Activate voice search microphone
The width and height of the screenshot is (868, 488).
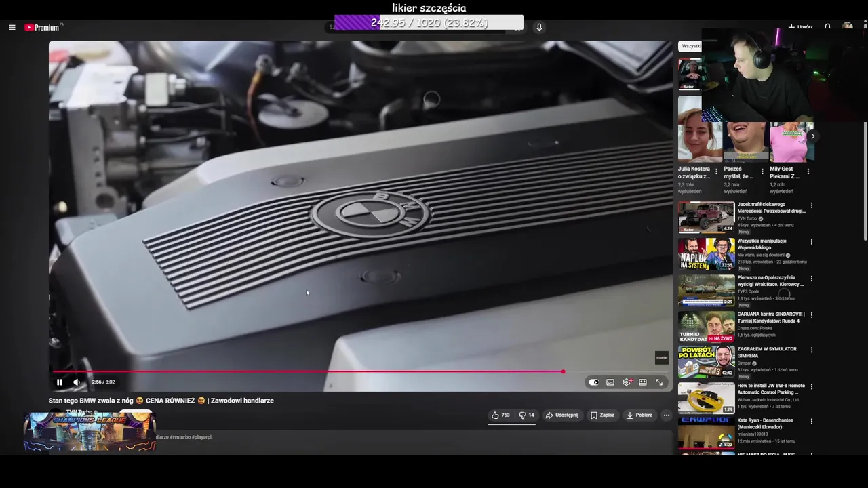(x=539, y=27)
